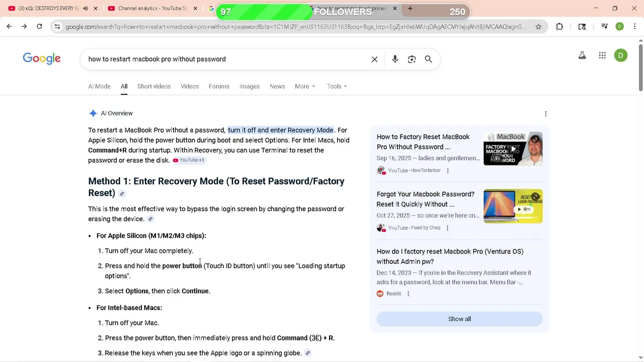Open Search Labs flask icon

pyautogui.click(x=582, y=56)
